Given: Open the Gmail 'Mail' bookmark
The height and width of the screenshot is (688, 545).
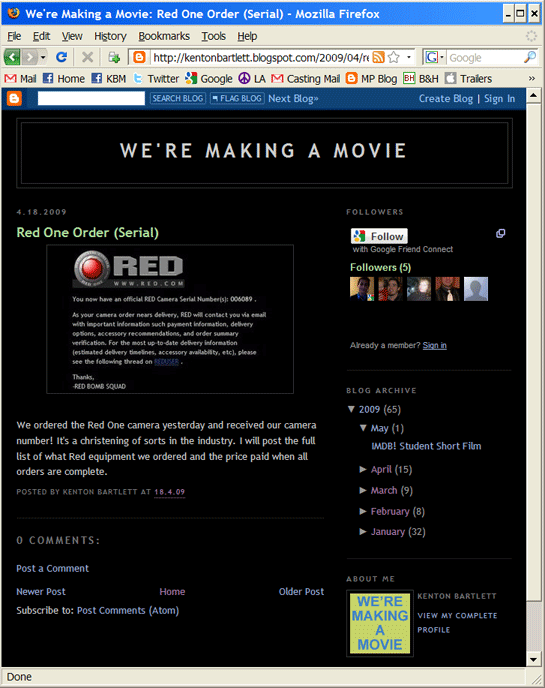Looking at the screenshot, I should pos(21,79).
